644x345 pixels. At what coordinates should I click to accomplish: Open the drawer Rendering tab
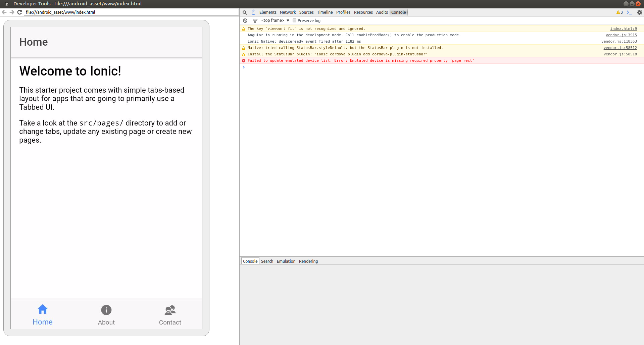308,261
